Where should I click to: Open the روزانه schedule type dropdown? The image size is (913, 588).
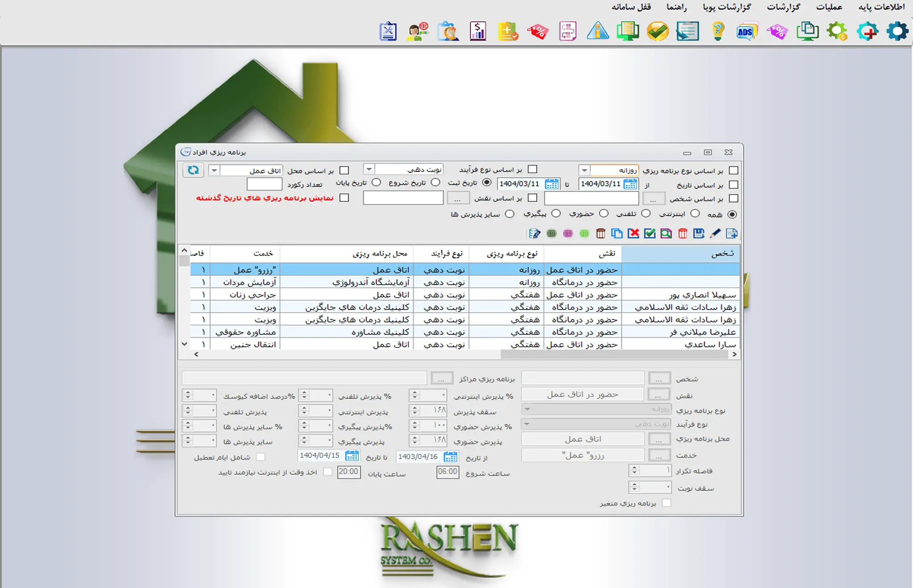(x=584, y=170)
